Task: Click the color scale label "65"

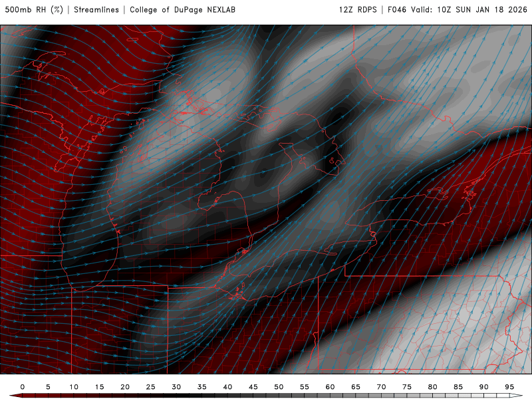Action: pyautogui.click(x=356, y=387)
